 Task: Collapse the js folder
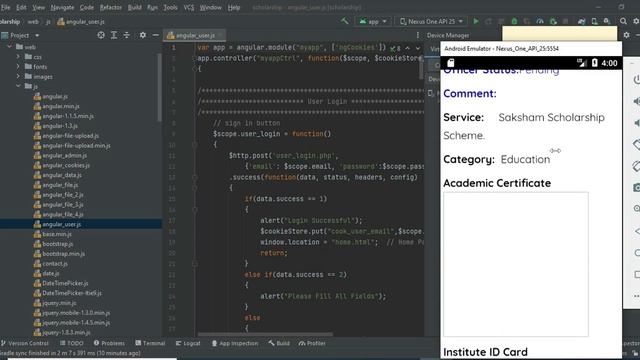pyautogui.click(x=18, y=86)
